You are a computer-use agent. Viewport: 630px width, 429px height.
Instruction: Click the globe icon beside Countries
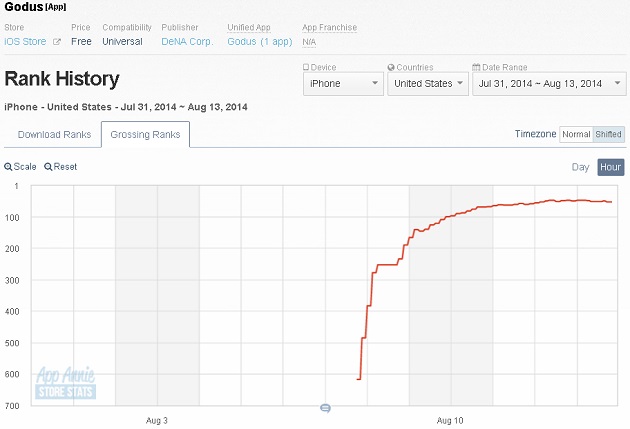tap(391, 67)
